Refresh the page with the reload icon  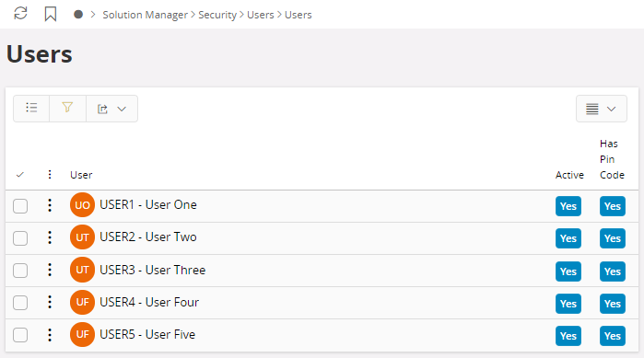(x=20, y=14)
